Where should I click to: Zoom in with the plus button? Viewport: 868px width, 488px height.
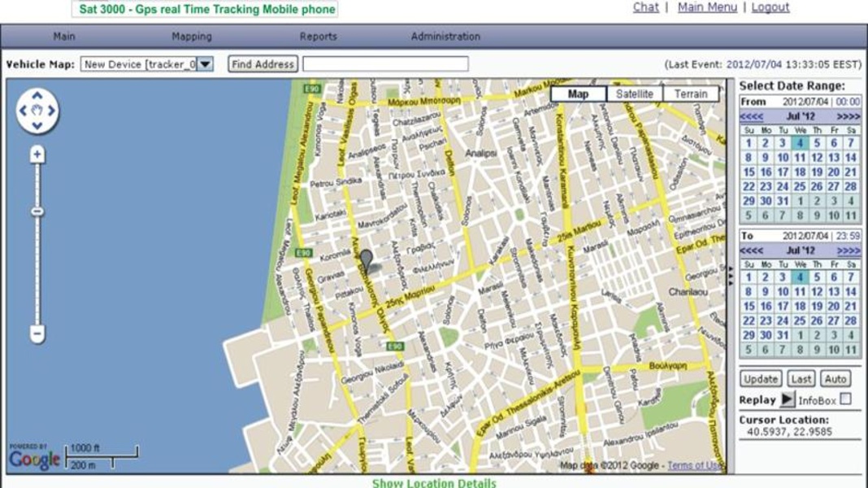point(37,154)
